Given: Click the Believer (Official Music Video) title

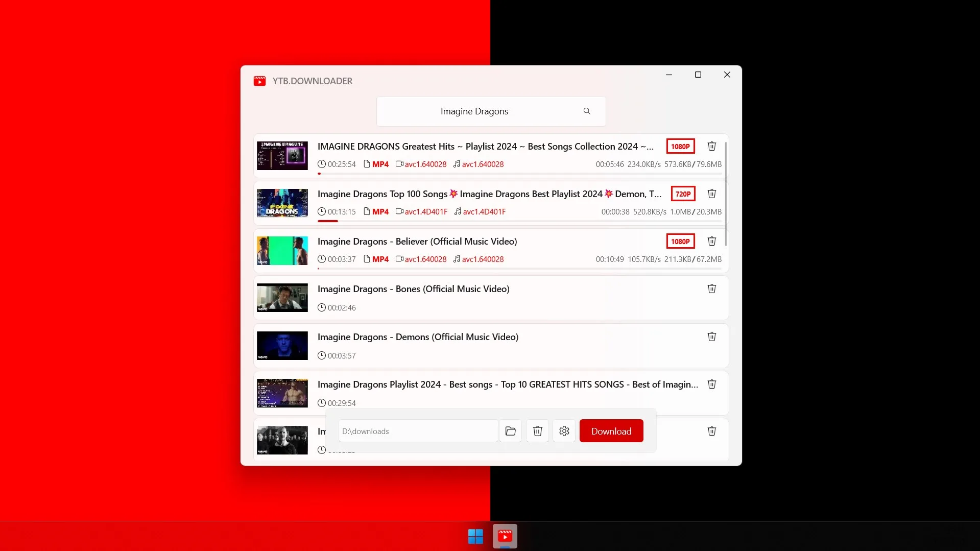Looking at the screenshot, I should (417, 241).
